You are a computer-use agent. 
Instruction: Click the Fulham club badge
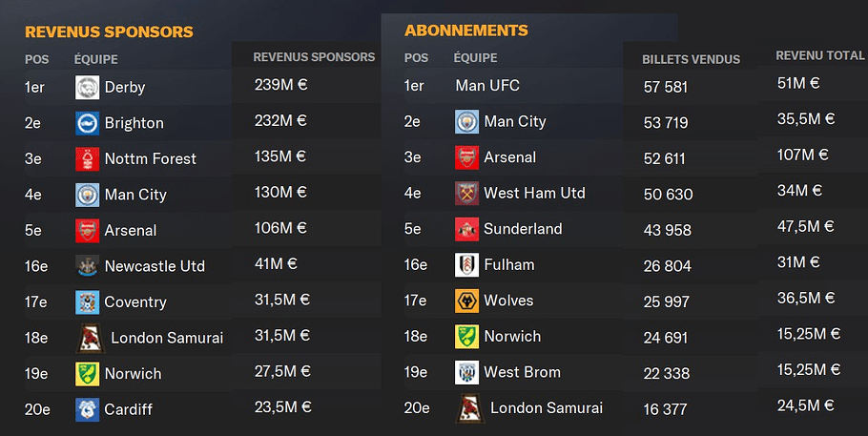click(466, 265)
